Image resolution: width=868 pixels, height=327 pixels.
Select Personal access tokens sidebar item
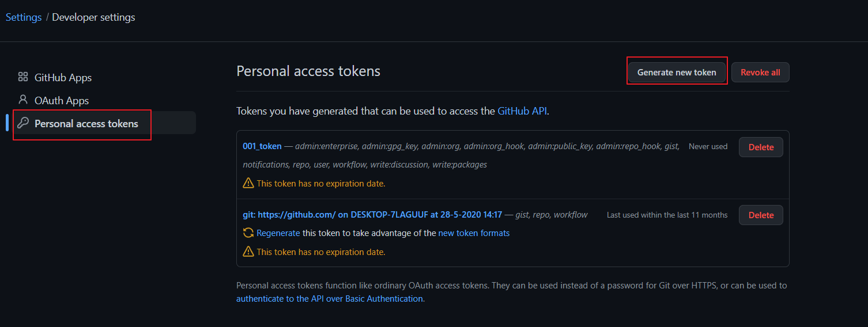[86, 123]
